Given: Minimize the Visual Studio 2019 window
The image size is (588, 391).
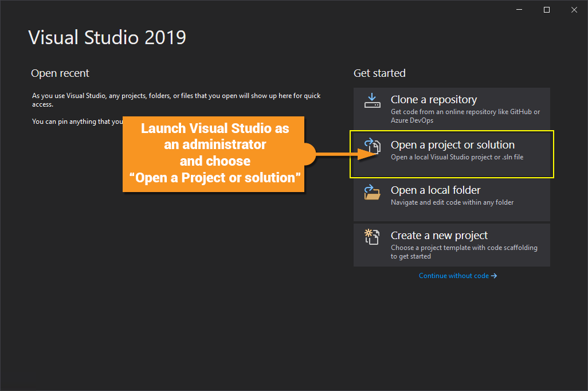Looking at the screenshot, I should (519, 10).
